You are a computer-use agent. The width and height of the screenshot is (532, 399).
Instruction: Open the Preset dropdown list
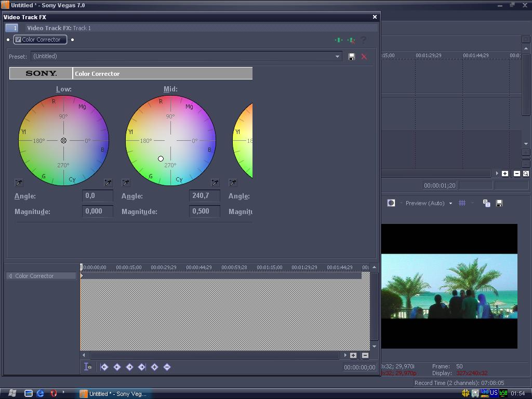click(337, 57)
